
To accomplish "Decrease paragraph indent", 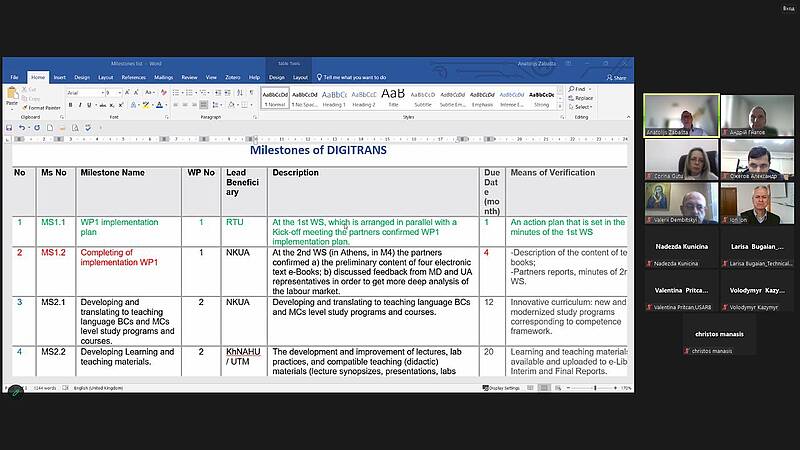I will pyautogui.click(x=218, y=92).
